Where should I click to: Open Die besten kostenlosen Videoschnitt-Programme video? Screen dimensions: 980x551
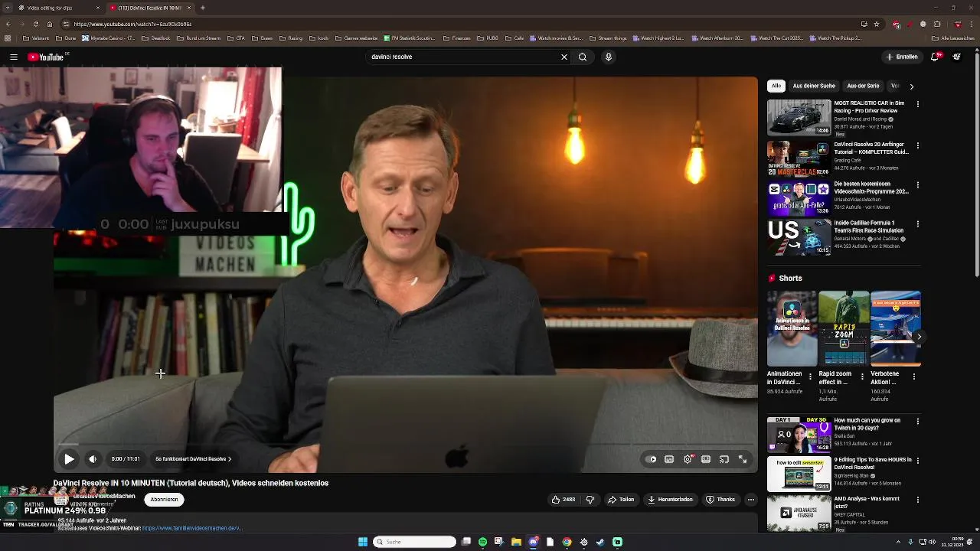click(x=871, y=187)
